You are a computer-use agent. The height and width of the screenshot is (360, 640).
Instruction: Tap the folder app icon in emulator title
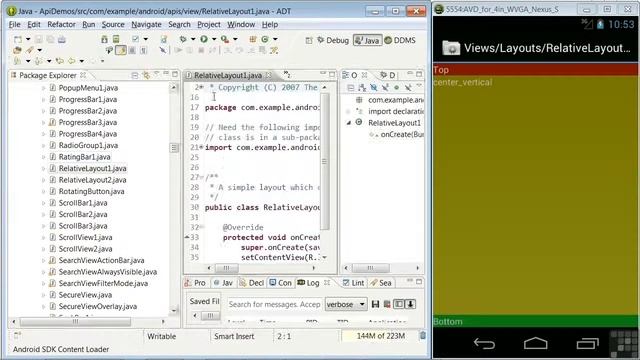click(451, 48)
